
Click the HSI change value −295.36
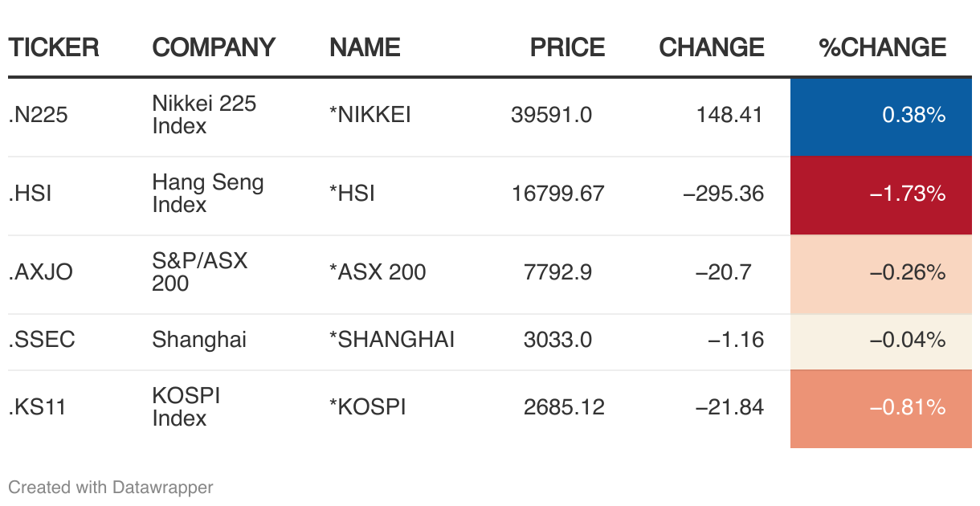pos(723,194)
